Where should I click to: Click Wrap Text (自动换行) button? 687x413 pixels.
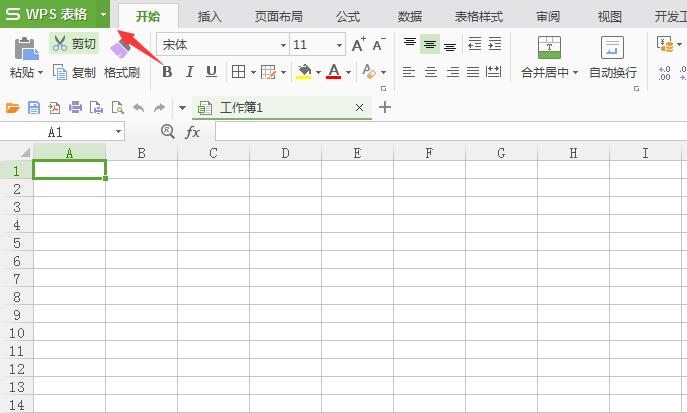(x=613, y=58)
